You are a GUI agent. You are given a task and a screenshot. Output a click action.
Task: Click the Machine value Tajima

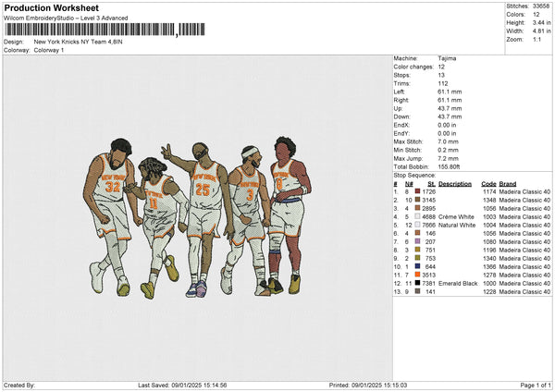tap(447, 58)
